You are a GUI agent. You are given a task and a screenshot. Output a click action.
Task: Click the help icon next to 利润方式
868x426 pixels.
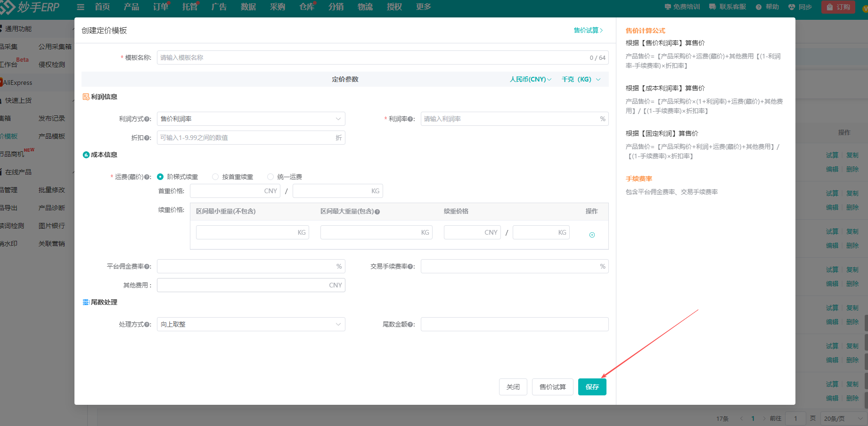coord(147,119)
